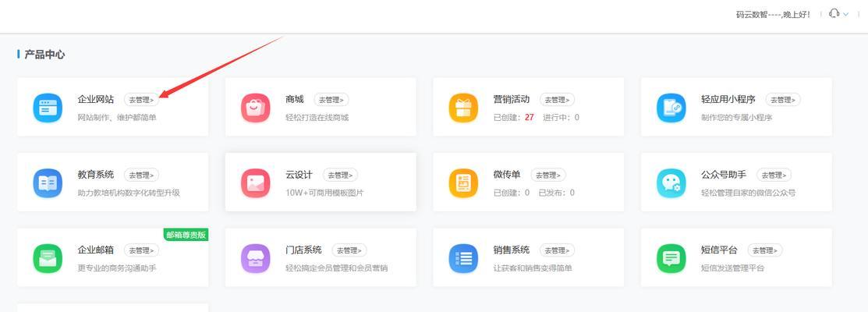The width and height of the screenshot is (868, 312).
Task: Click description 让获客和销售变得简单
Action: pos(533,268)
